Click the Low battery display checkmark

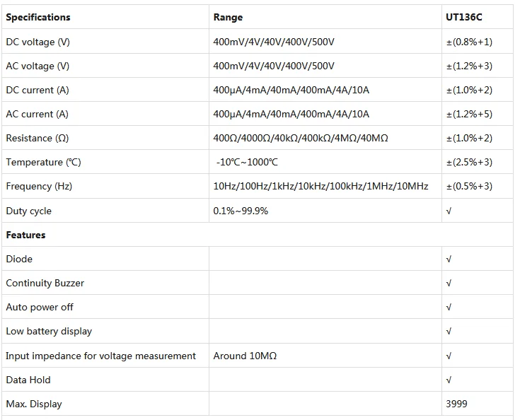tap(449, 331)
